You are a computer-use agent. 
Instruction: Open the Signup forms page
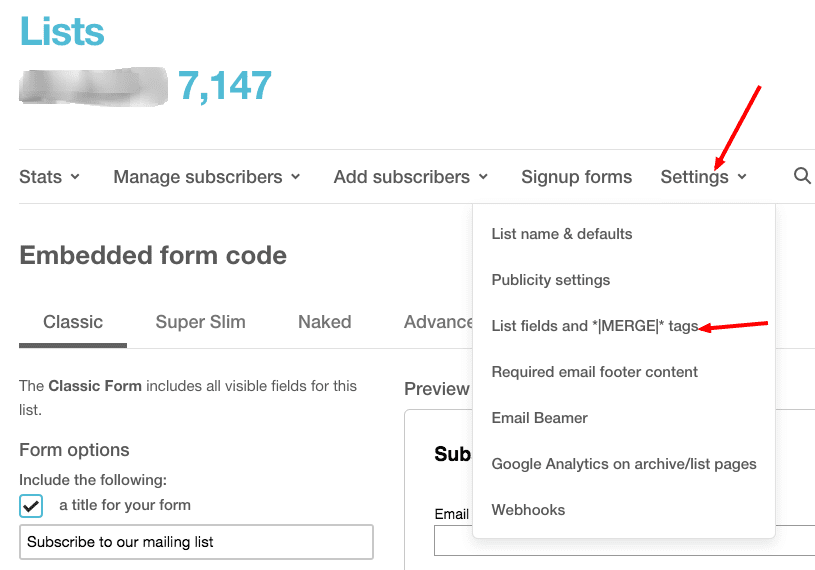coord(576,177)
